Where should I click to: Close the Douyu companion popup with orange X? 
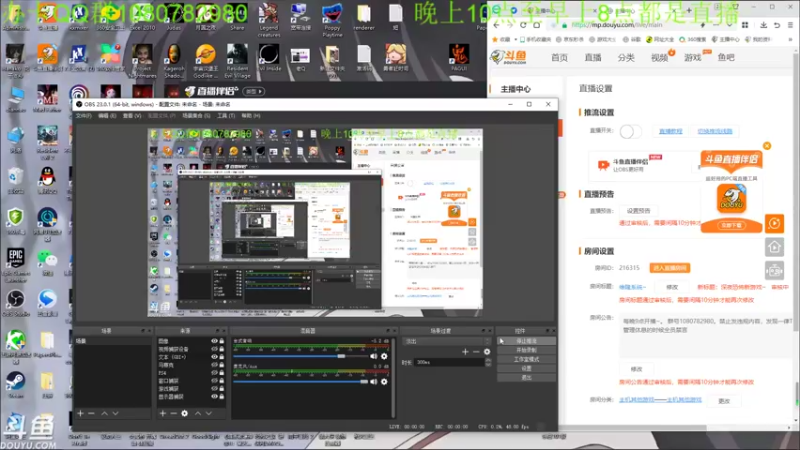[x=767, y=146]
